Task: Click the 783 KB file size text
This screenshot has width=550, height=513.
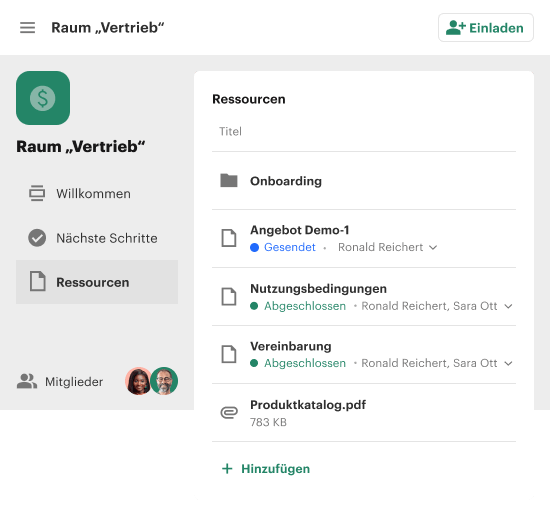Action: click(268, 423)
